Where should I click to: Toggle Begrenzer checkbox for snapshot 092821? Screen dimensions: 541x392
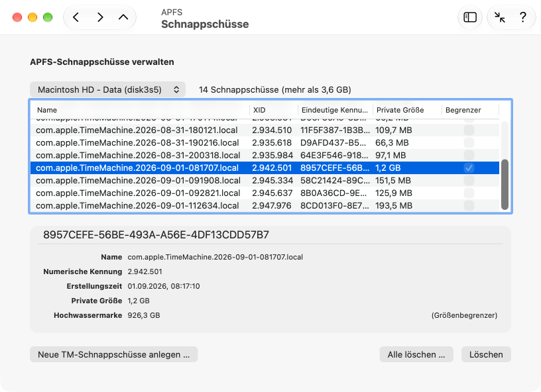pos(469,193)
